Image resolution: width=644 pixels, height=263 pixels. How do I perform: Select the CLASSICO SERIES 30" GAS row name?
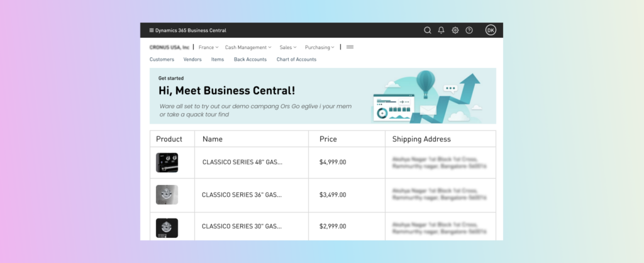[x=241, y=226]
